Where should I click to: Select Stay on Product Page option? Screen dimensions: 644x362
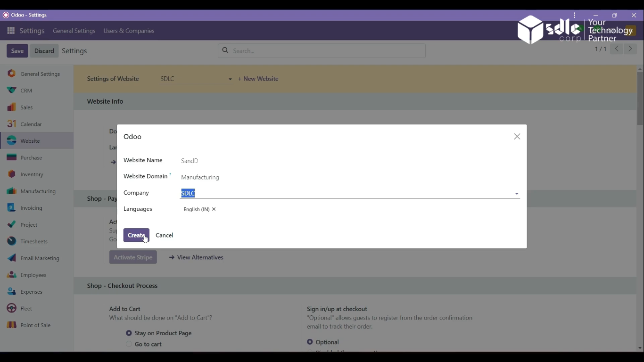[x=129, y=333]
